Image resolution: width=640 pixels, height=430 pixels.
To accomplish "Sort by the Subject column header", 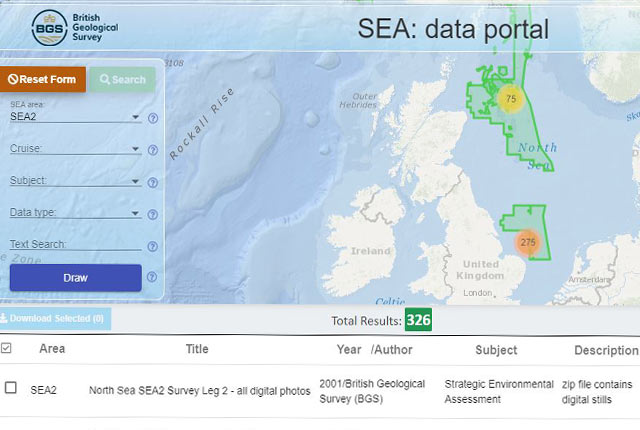I will 496,350.
